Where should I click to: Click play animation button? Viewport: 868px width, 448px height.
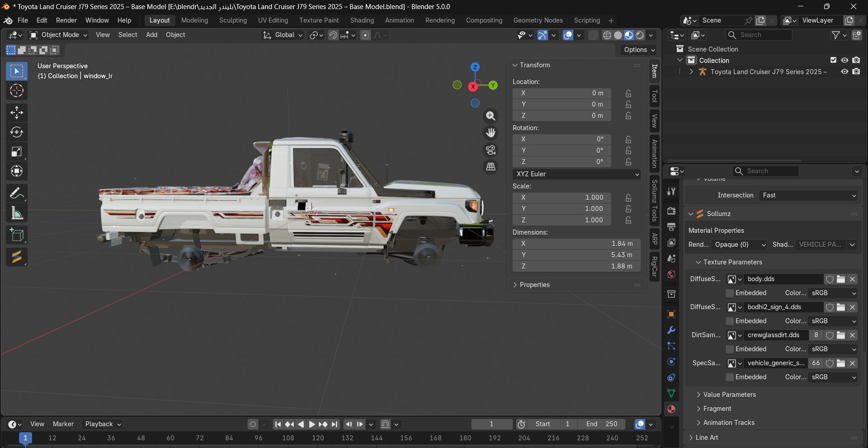(311, 424)
